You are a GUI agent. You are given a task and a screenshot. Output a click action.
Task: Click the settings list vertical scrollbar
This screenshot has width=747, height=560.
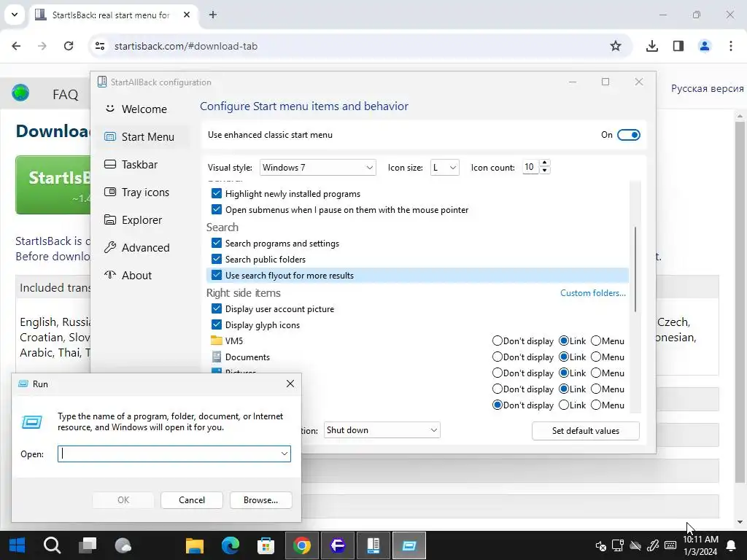(x=635, y=270)
